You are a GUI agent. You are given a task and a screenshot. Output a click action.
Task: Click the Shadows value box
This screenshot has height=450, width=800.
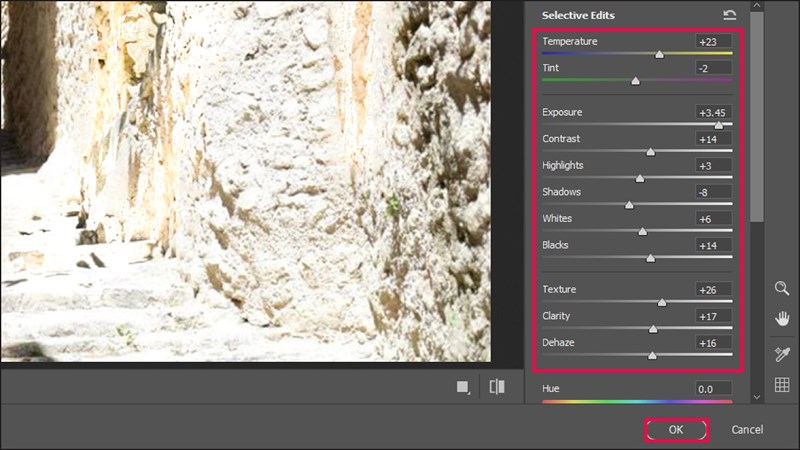(x=713, y=192)
